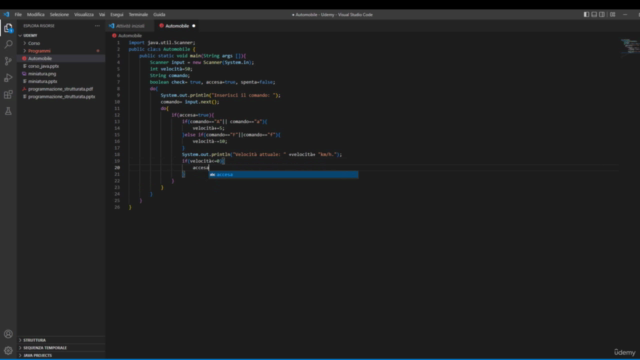Open the Terminale menu
Image resolution: width=640 pixels, height=360 pixels.
coord(138,14)
